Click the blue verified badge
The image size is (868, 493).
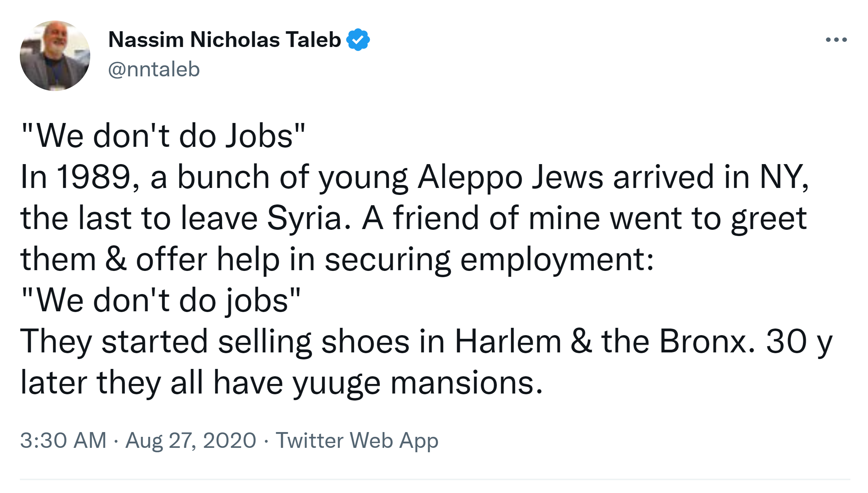(358, 40)
